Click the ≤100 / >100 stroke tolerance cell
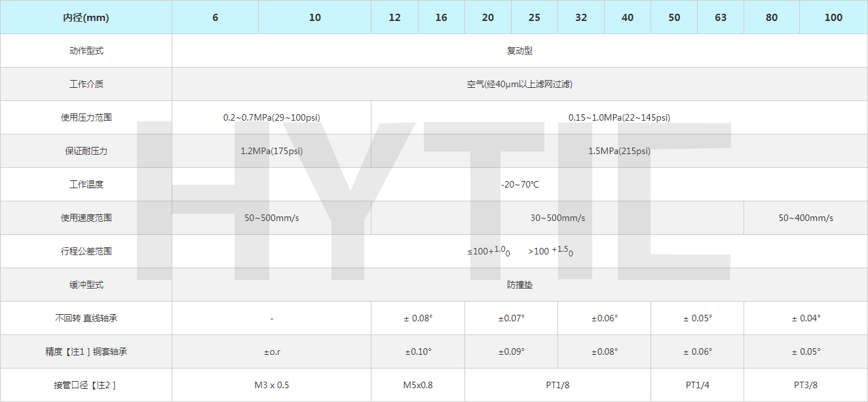 520,251
